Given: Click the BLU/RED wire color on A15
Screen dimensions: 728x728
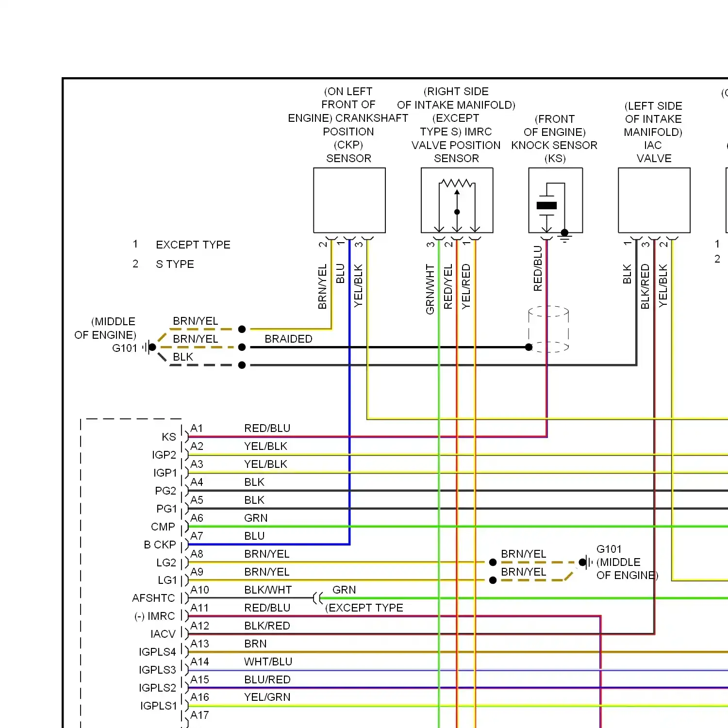Looking at the screenshot, I should point(267,679).
